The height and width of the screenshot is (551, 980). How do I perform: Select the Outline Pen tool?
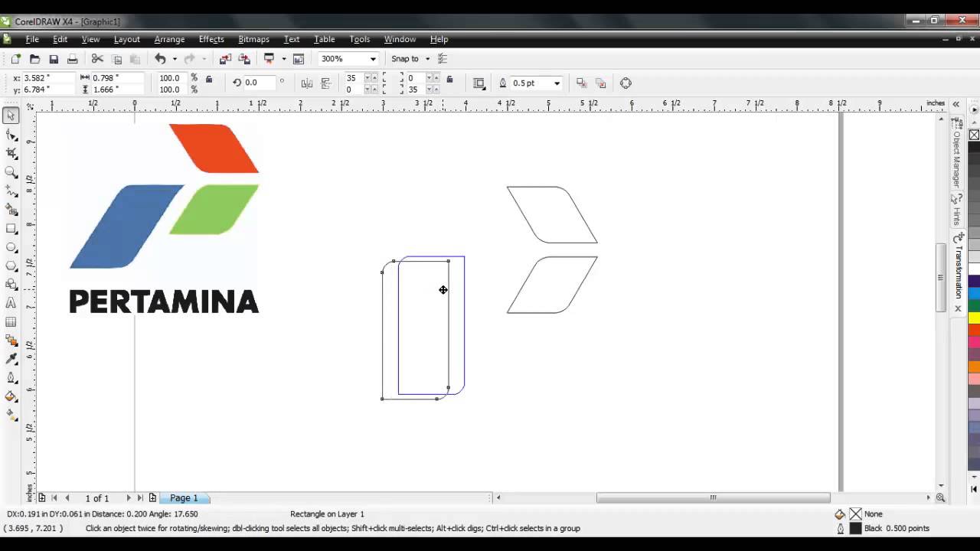pyautogui.click(x=11, y=377)
